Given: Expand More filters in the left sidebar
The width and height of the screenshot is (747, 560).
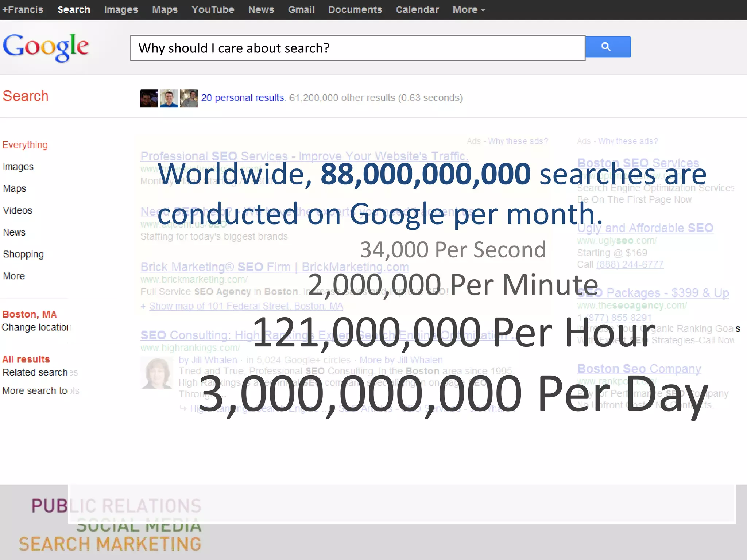Looking at the screenshot, I should pyautogui.click(x=14, y=276).
